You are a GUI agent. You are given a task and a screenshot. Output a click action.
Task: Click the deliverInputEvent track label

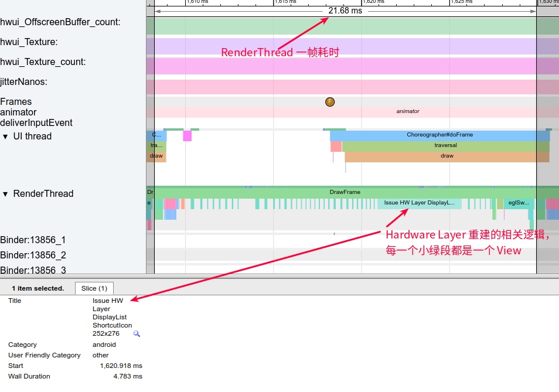point(36,123)
